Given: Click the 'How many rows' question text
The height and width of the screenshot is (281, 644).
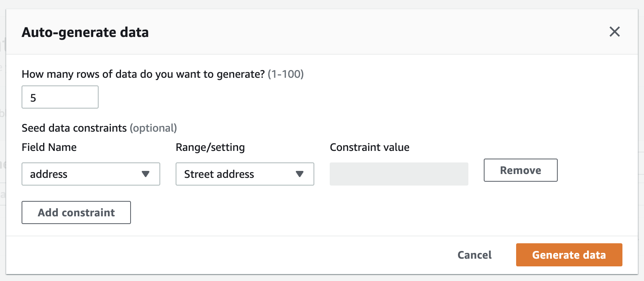Looking at the screenshot, I should tap(163, 74).
